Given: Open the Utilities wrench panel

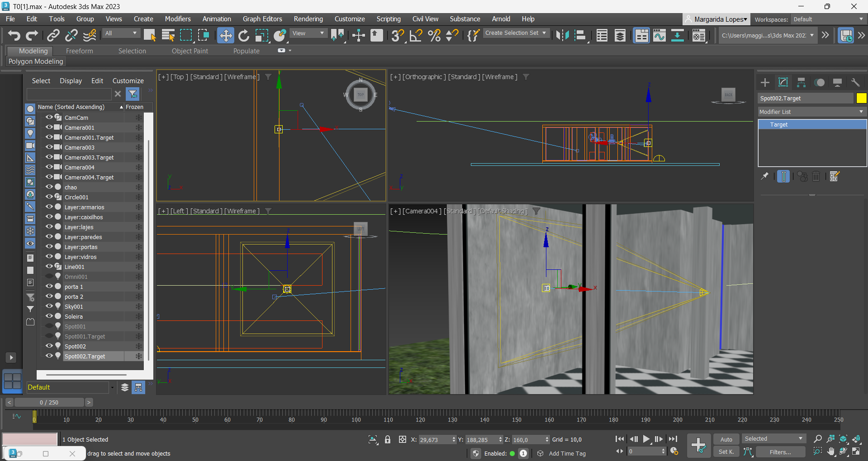Looking at the screenshot, I should (x=855, y=82).
